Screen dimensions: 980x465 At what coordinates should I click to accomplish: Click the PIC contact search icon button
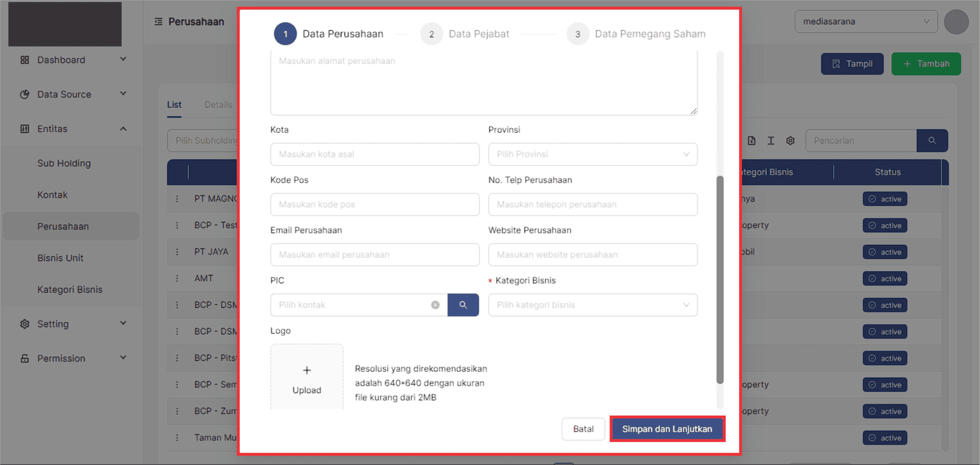[463, 305]
